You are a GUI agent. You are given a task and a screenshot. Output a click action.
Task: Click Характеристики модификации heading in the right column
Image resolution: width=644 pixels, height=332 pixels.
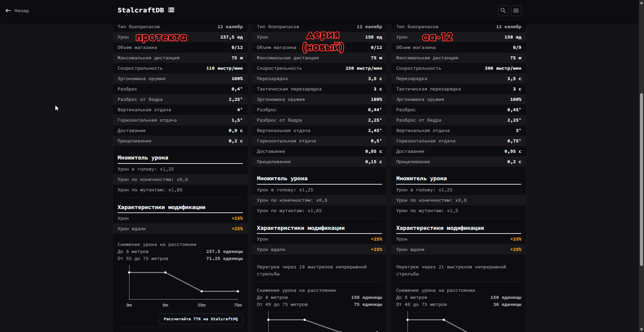point(440,228)
